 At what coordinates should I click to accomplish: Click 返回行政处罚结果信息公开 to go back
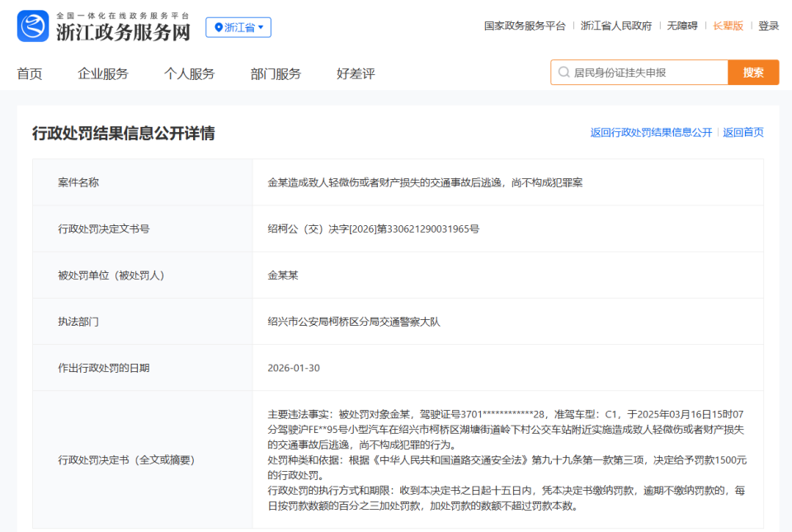click(x=651, y=132)
